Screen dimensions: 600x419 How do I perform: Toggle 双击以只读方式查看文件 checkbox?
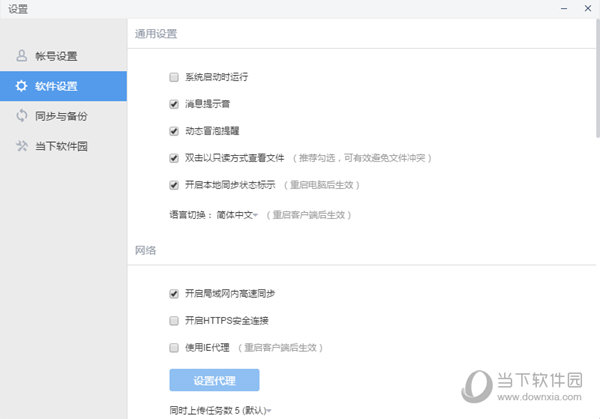174,158
